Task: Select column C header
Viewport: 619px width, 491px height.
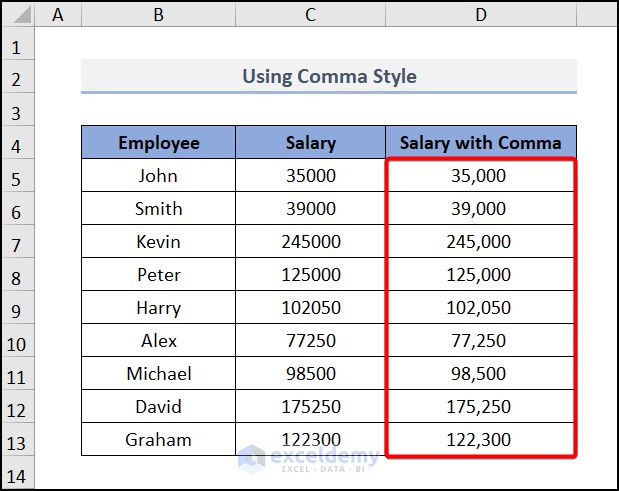Action: (x=311, y=15)
